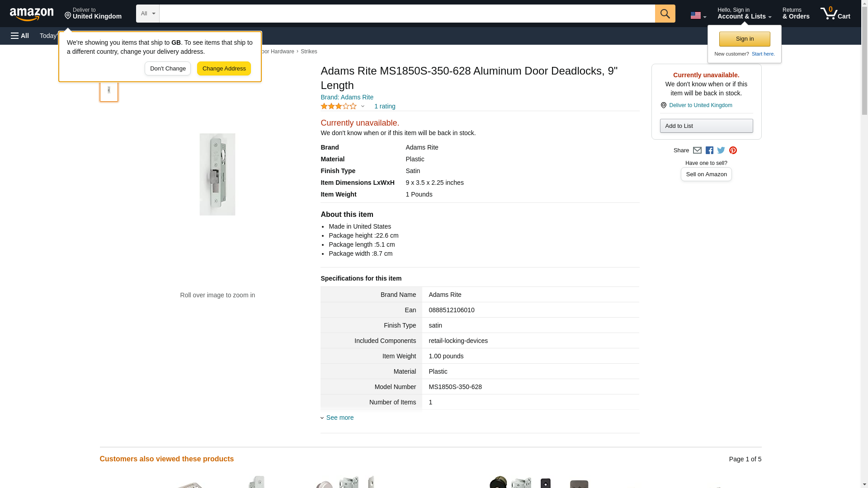Expand See more specifications
The image size is (868, 488).
pyautogui.click(x=340, y=418)
